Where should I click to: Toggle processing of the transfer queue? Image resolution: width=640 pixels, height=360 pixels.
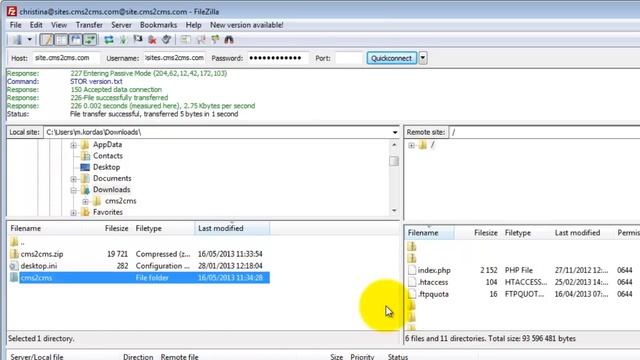tap(123, 40)
